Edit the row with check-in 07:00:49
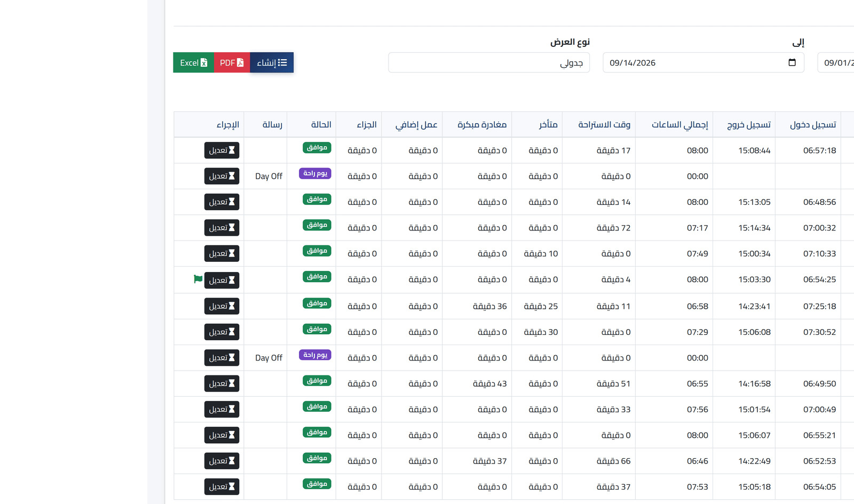The width and height of the screenshot is (854, 504). (222, 409)
